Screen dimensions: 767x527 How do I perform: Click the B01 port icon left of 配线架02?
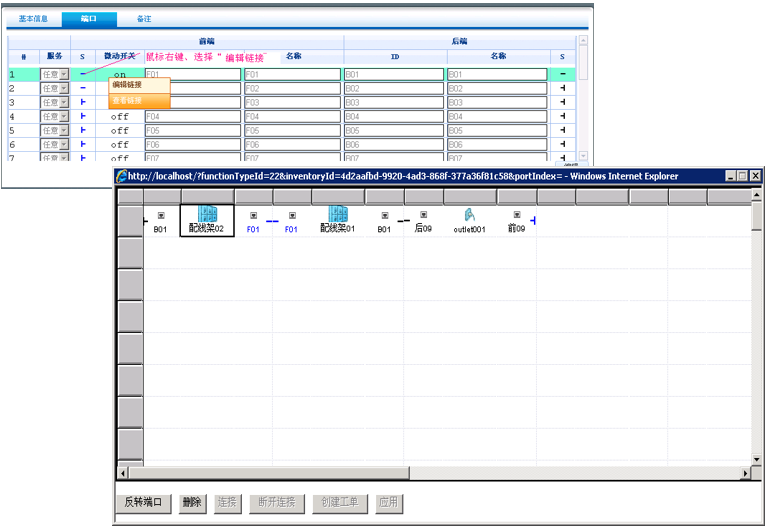[x=160, y=215]
